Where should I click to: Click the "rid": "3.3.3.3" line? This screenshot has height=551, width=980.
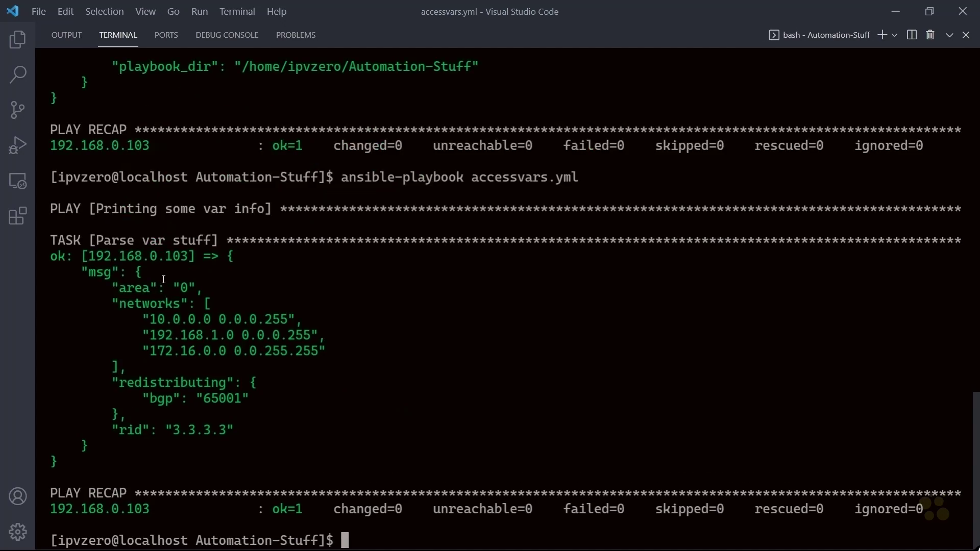pos(173,430)
